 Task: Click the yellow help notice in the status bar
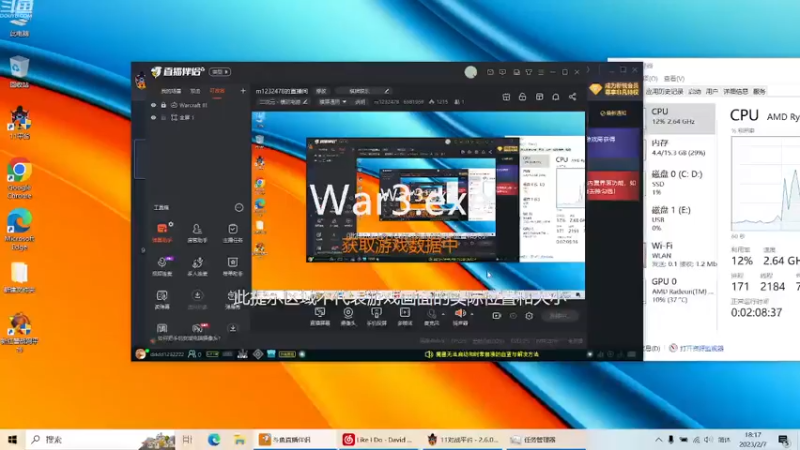tap(482, 354)
